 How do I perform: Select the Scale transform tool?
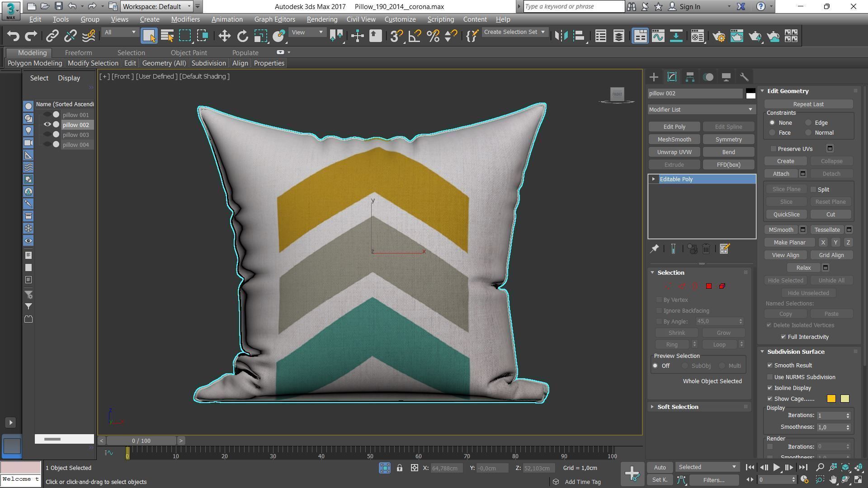click(260, 36)
